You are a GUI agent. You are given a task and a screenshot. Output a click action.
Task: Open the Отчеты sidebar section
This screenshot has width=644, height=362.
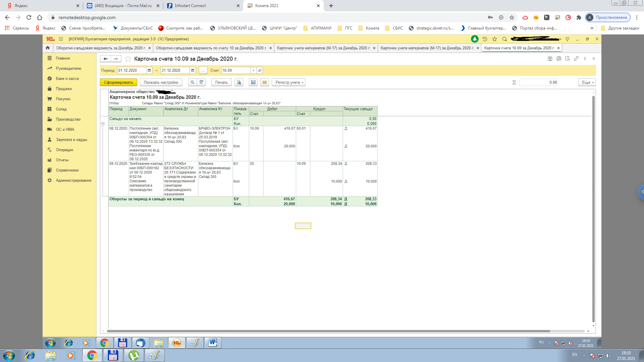click(62, 160)
